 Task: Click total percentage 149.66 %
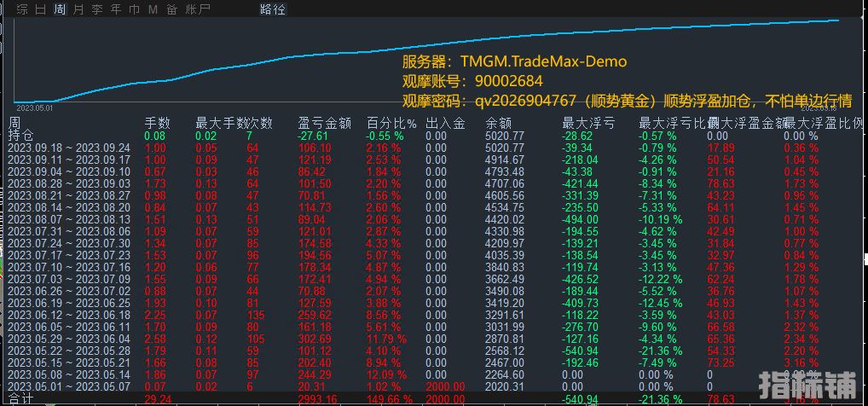[389, 399]
